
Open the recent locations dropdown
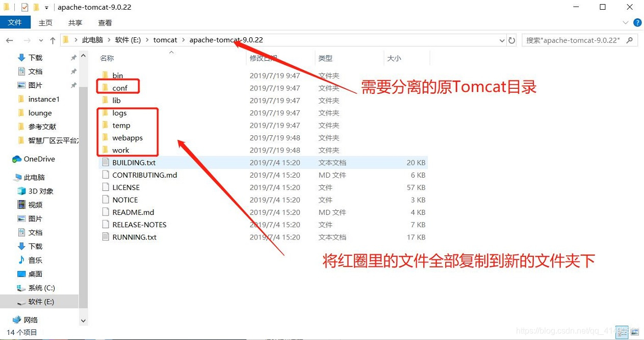coord(41,40)
